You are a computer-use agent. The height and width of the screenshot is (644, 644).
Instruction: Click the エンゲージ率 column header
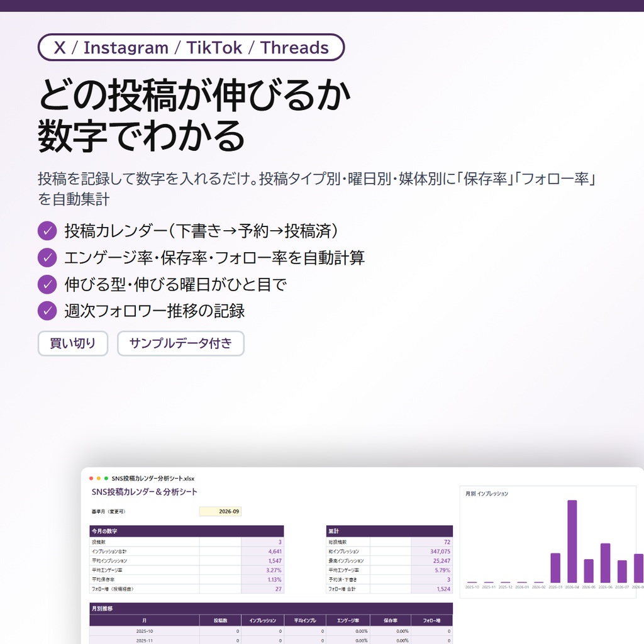(x=348, y=621)
